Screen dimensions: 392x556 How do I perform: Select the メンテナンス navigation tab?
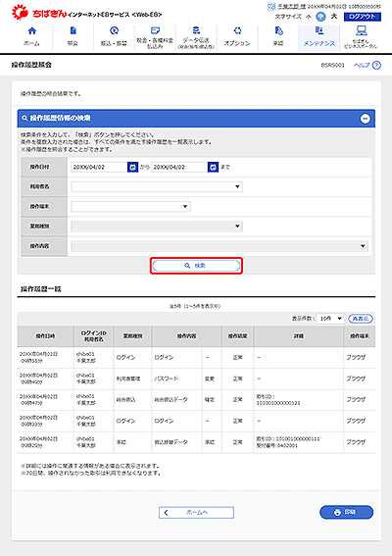(318, 38)
